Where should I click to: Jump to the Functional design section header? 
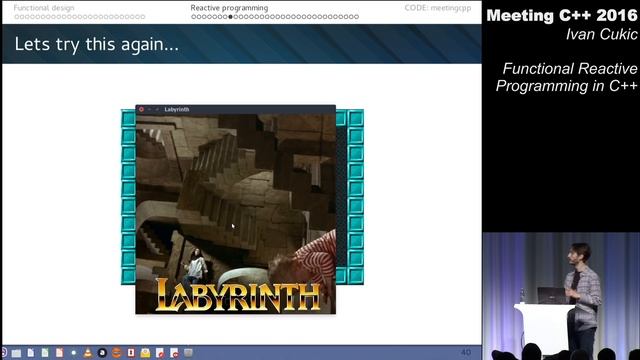click(x=44, y=8)
